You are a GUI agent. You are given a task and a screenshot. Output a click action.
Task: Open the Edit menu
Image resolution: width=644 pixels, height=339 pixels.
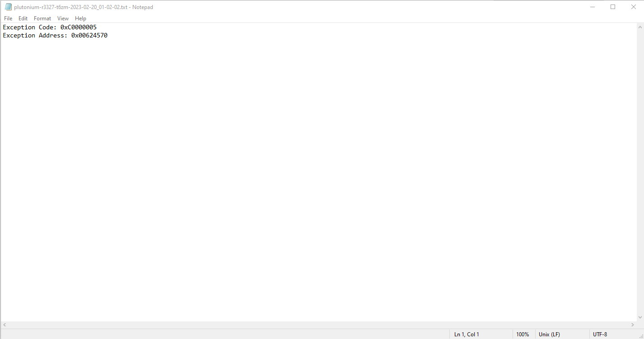point(23,19)
